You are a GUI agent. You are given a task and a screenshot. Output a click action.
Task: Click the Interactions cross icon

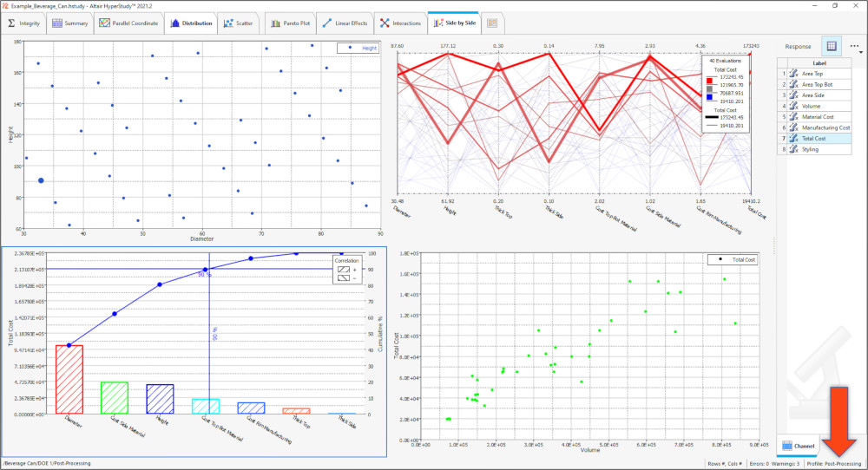(x=385, y=23)
